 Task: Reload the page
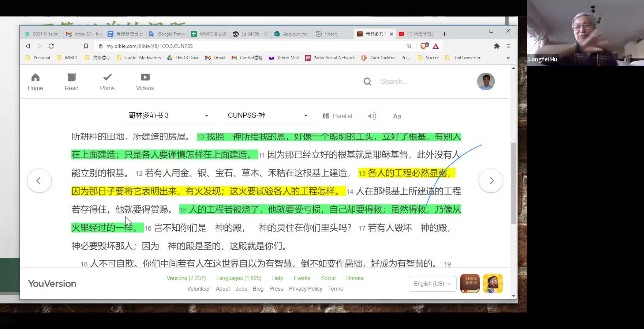pos(51,46)
